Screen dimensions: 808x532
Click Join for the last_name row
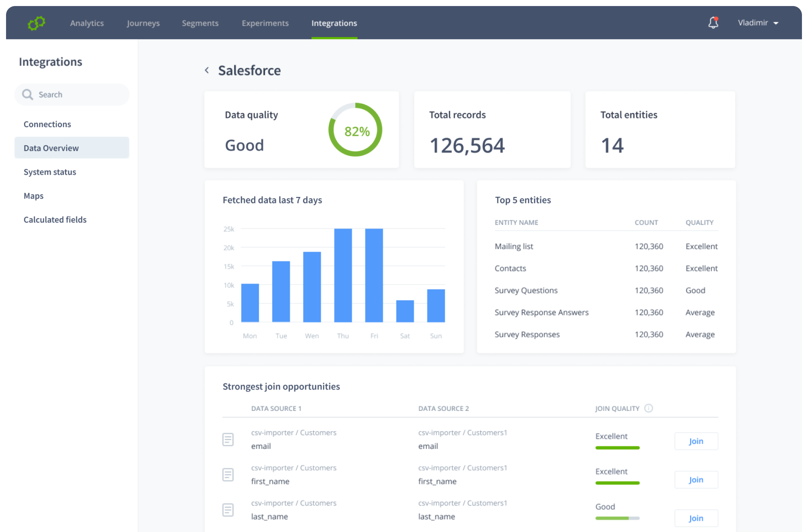point(696,518)
